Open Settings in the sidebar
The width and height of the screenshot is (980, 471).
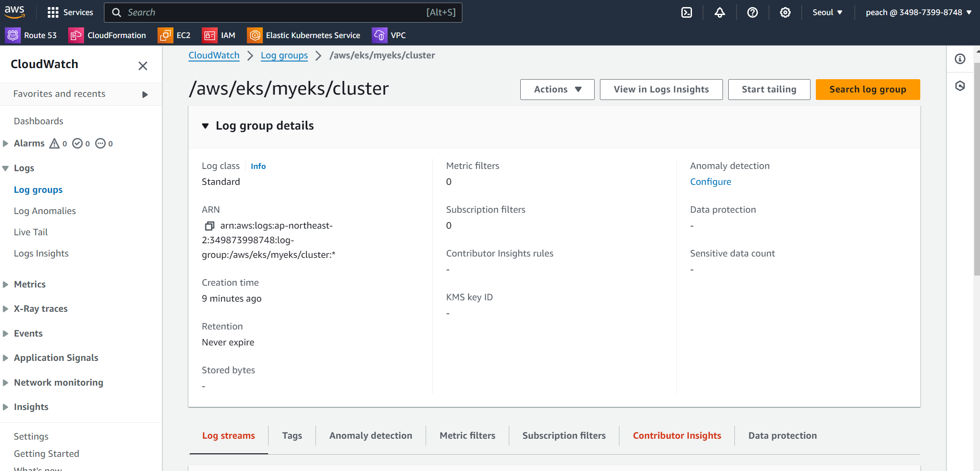(31, 437)
